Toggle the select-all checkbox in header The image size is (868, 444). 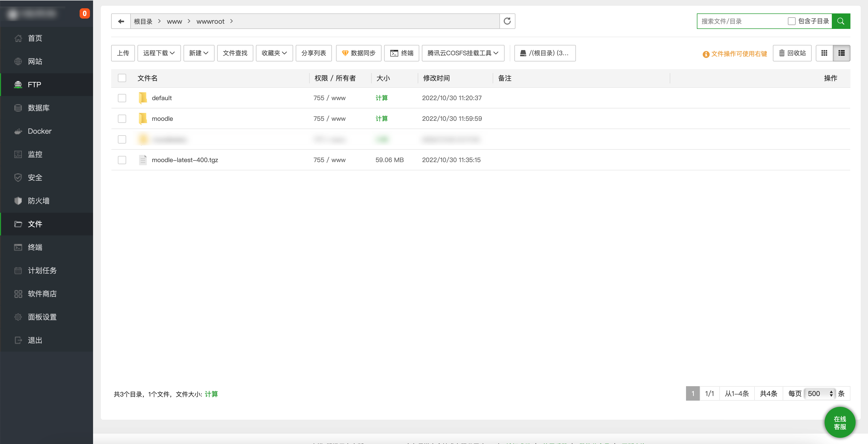pos(122,78)
